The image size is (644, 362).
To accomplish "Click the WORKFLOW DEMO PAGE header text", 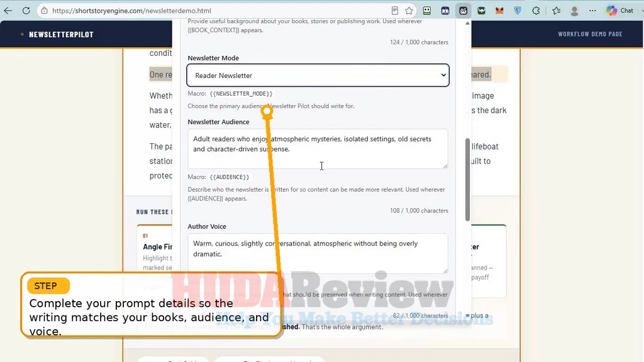I will click(x=590, y=34).
